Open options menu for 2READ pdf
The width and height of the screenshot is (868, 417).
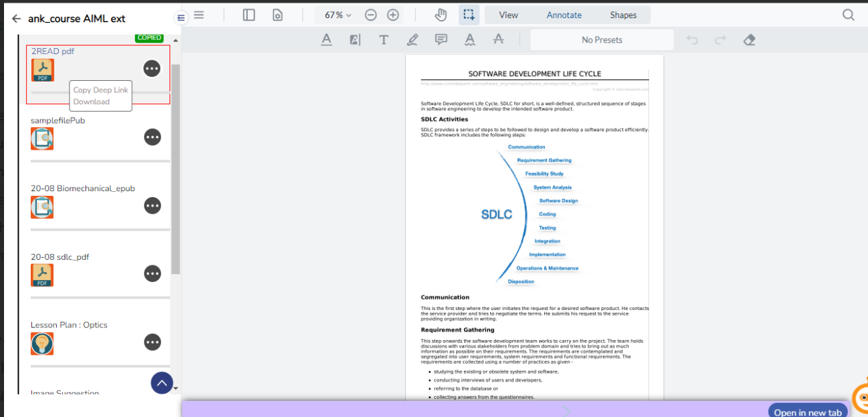coord(152,68)
